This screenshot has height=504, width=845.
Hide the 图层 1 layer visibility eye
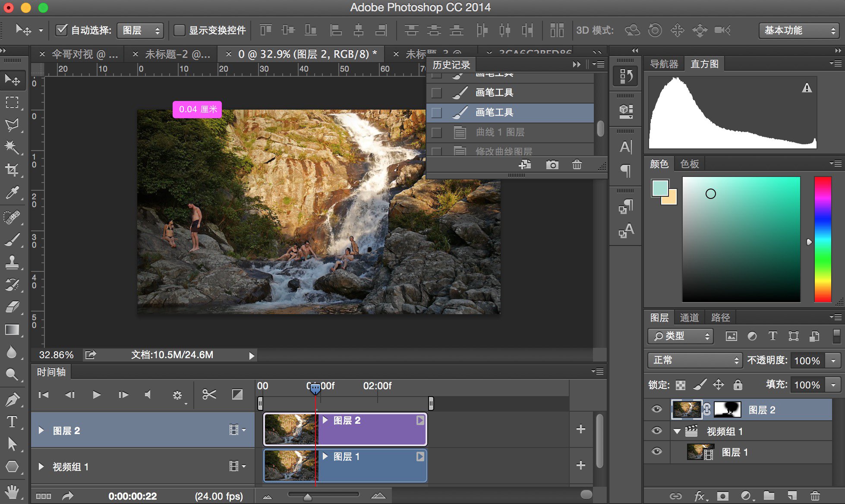click(x=656, y=451)
